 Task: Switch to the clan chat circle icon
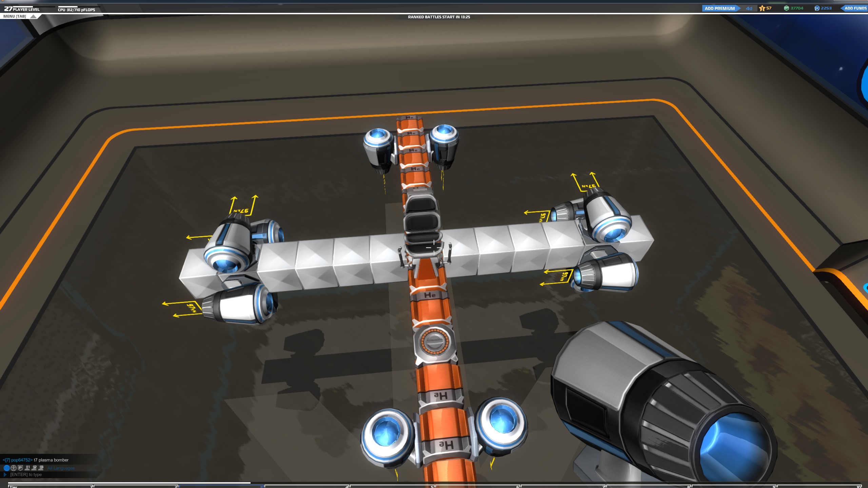(x=14, y=468)
